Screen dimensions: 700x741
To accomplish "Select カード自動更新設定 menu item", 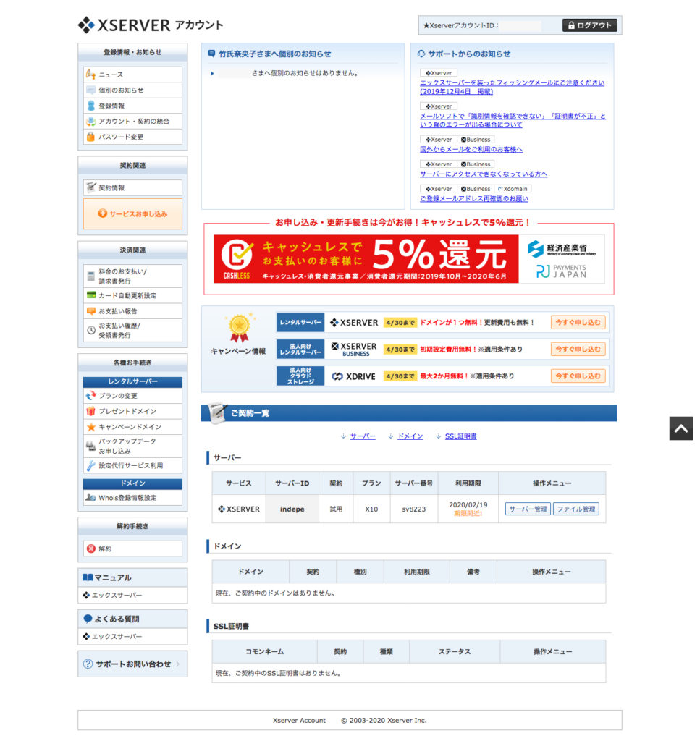I will [132, 295].
